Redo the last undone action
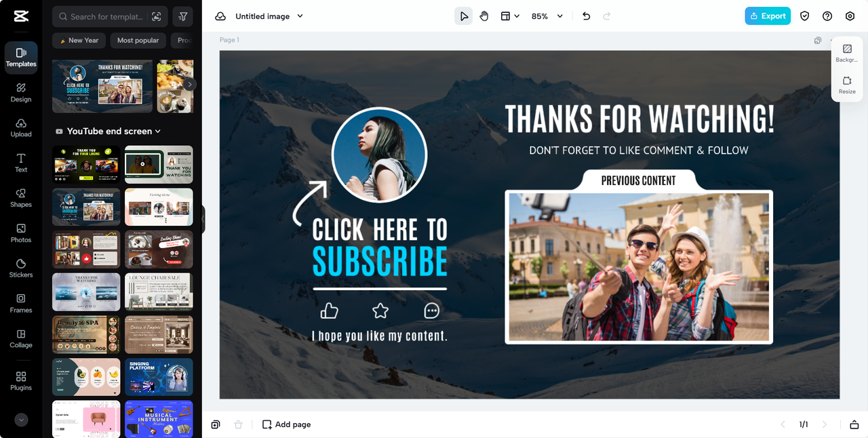The height and width of the screenshot is (438, 868). tap(607, 16)
